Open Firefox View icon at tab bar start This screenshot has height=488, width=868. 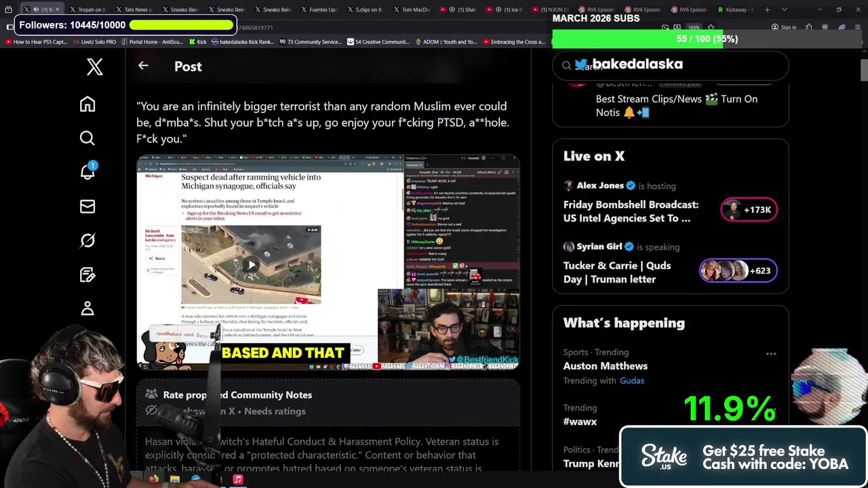point(8,9)
